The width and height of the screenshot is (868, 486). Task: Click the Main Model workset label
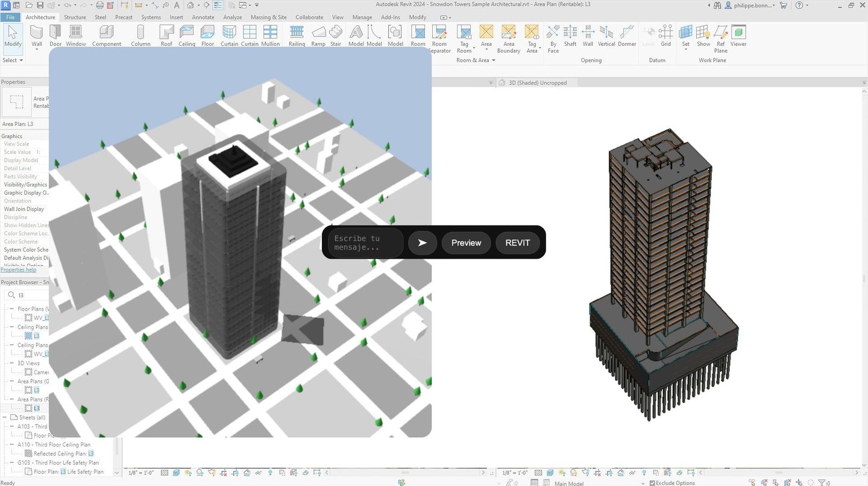coord(569,483)
